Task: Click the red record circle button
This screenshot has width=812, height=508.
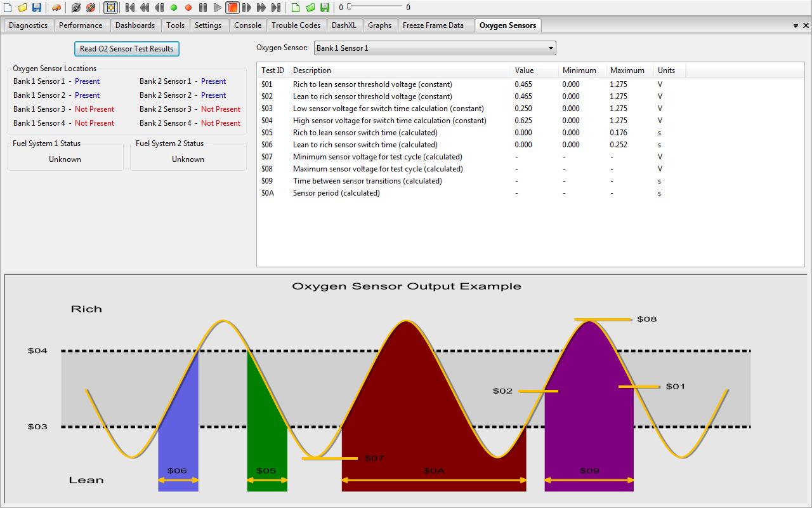Action: click(188, 8)
